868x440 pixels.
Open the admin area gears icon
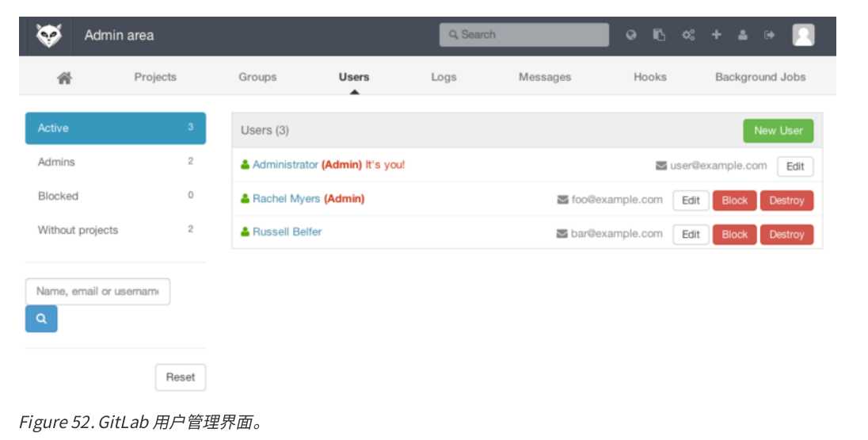pos(688,35)
